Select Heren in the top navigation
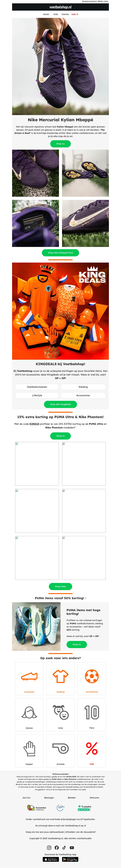121x868 pixels. 46,14
